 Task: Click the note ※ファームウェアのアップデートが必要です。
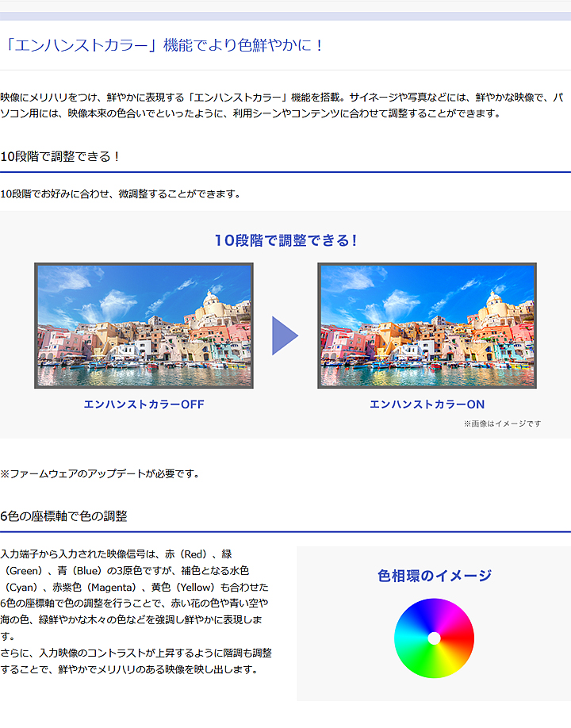102,473
